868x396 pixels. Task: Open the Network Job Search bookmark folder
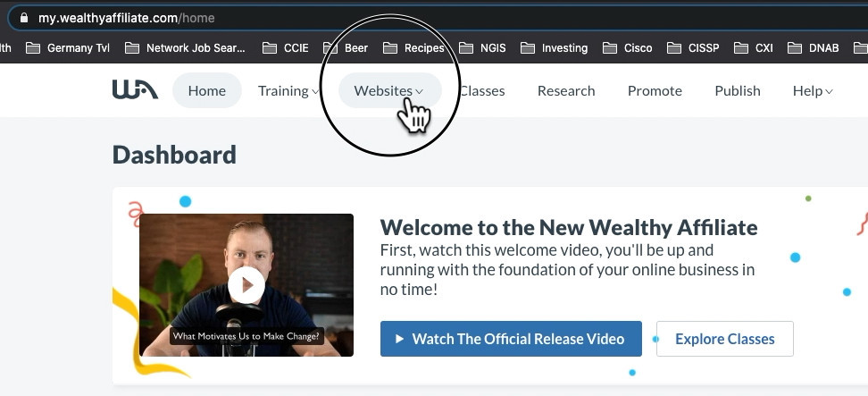click(x=185, y=48)
